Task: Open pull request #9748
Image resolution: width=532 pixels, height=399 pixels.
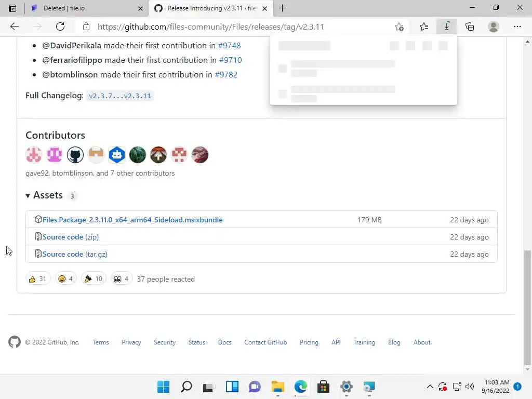Action: click(229, 46)
